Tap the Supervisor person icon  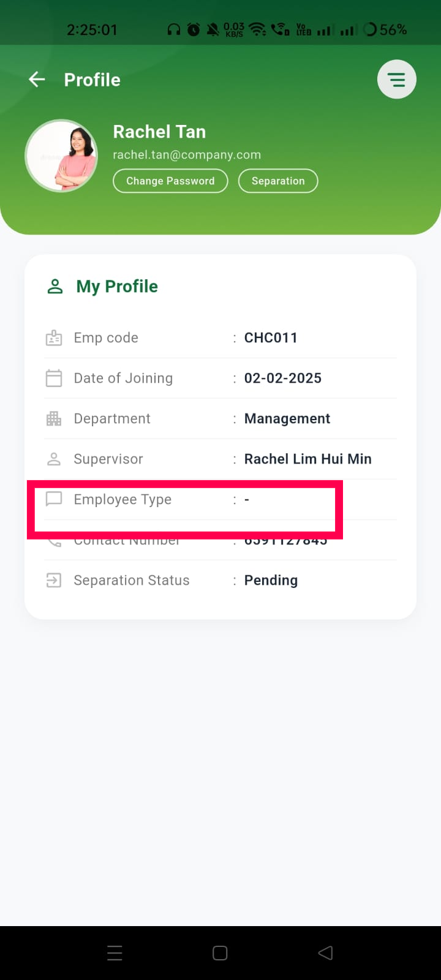click(x=54, y=459)
